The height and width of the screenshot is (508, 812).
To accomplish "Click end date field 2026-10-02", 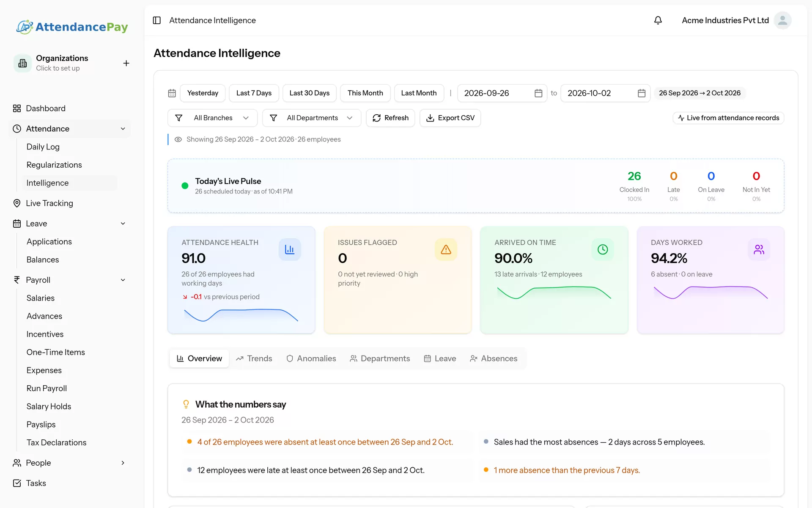I will [x=605, y=93].
